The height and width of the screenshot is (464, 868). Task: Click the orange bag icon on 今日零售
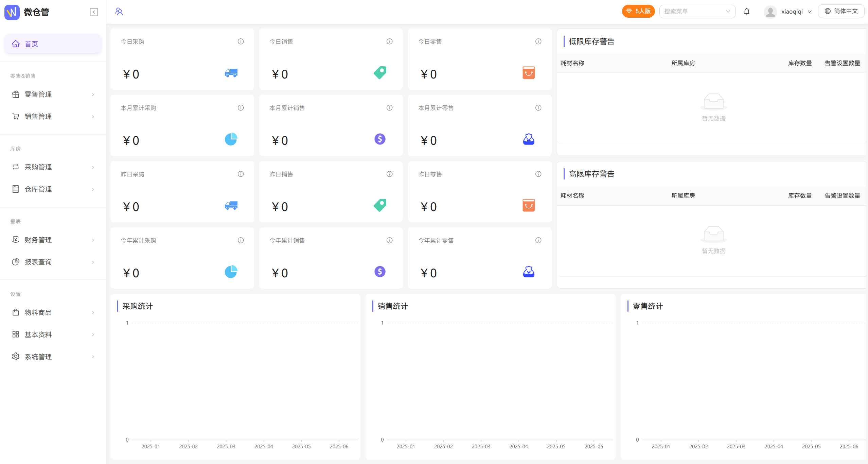(x=528, y=73)
